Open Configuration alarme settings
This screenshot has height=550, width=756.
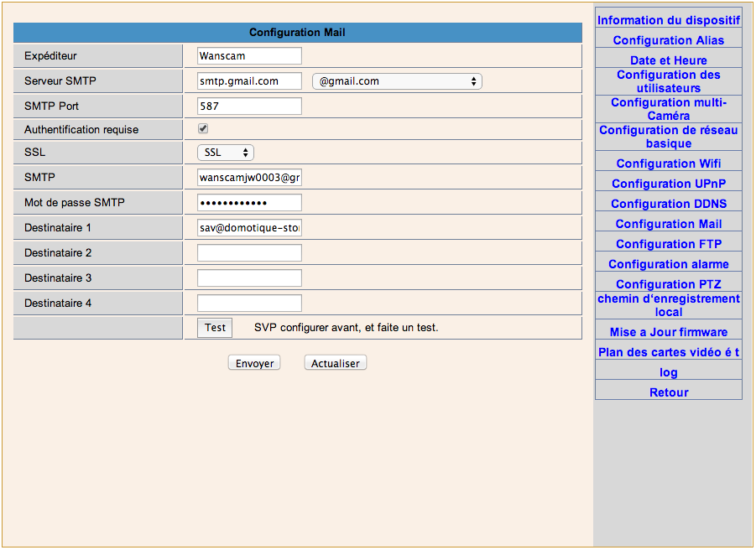pyautogui.click(x=669, y=264)
